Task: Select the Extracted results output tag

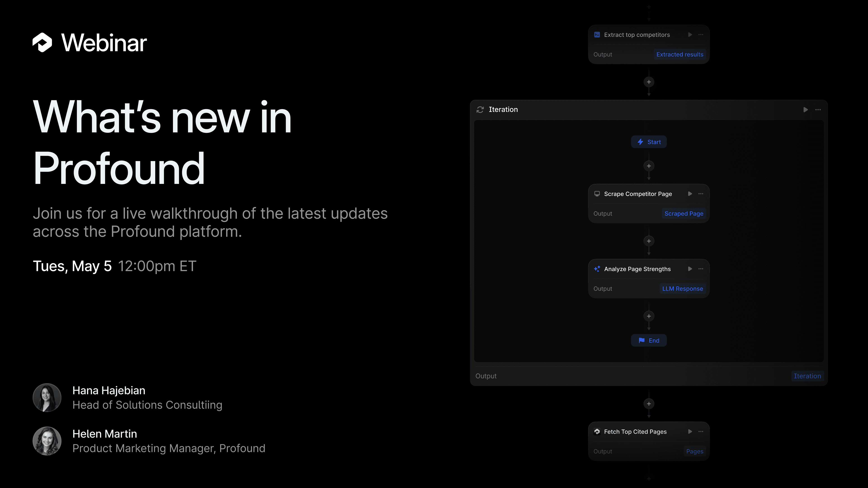Action: (680, 54)
